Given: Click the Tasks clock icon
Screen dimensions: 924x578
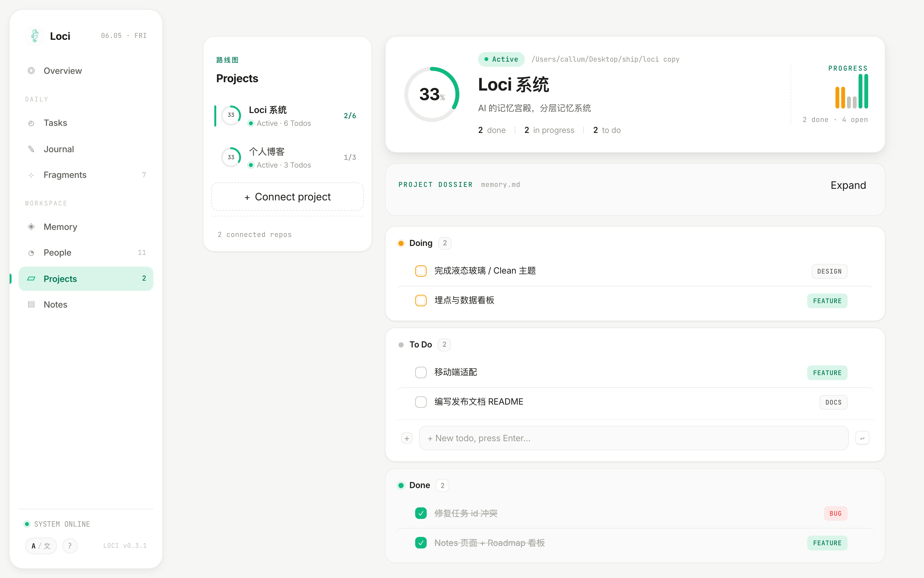Looking at the screenshot, I should click(31, 123).
